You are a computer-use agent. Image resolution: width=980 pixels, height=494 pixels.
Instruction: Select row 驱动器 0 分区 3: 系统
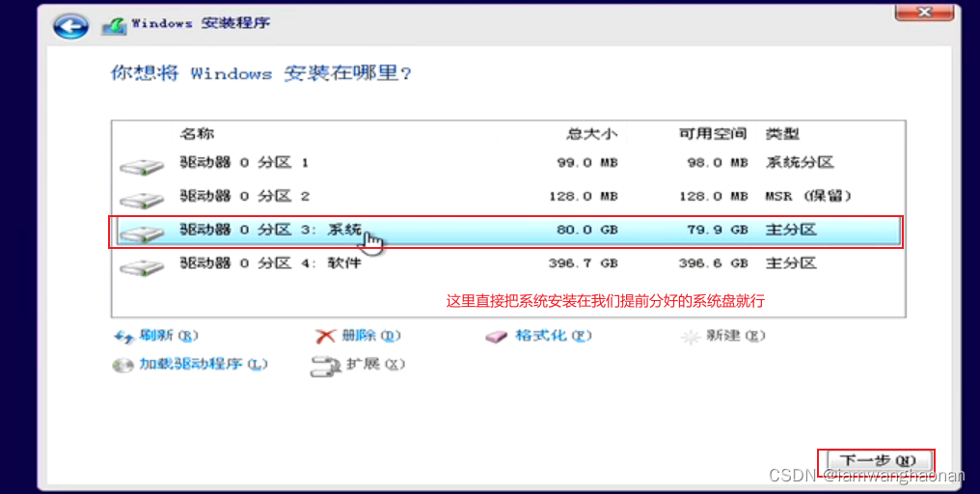[508, 231]
